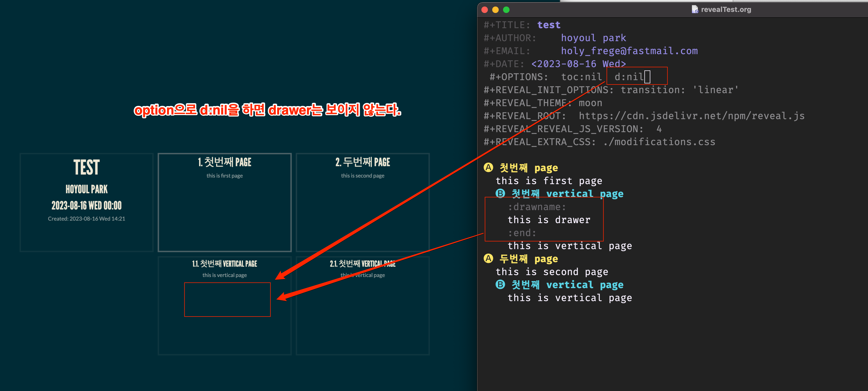Close the revealTest.org window
868x391 pixels.
[x=485, y=10]
